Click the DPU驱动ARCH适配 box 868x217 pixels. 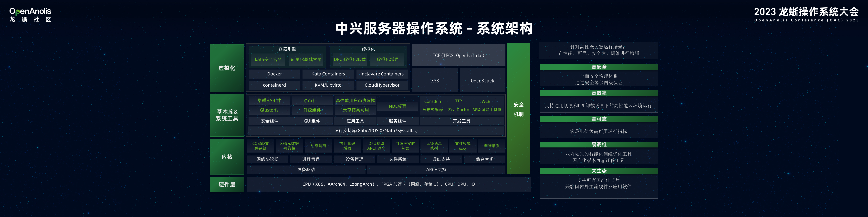[376, 146]
